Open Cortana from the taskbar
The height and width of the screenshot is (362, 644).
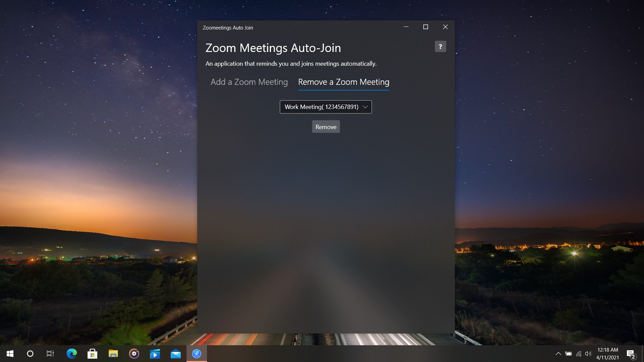click(30, 354)
